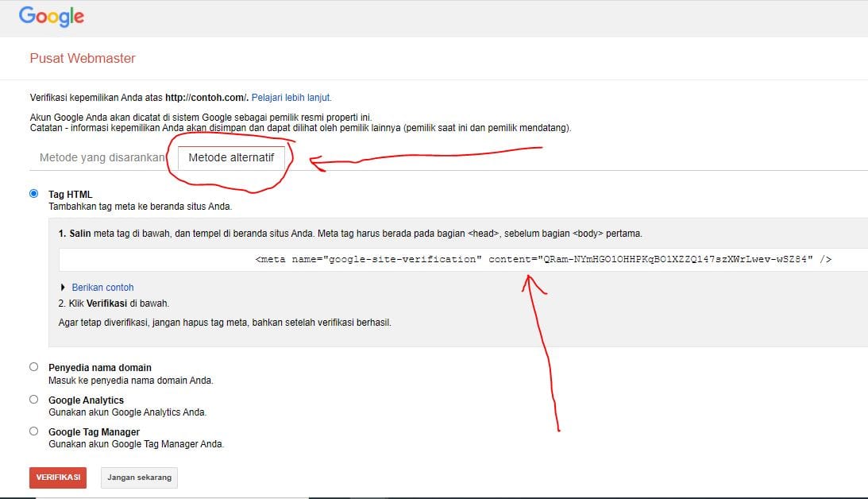868x499 pixels.
Task: Switch to Metode yang disarankan tab
Action: 102,157
